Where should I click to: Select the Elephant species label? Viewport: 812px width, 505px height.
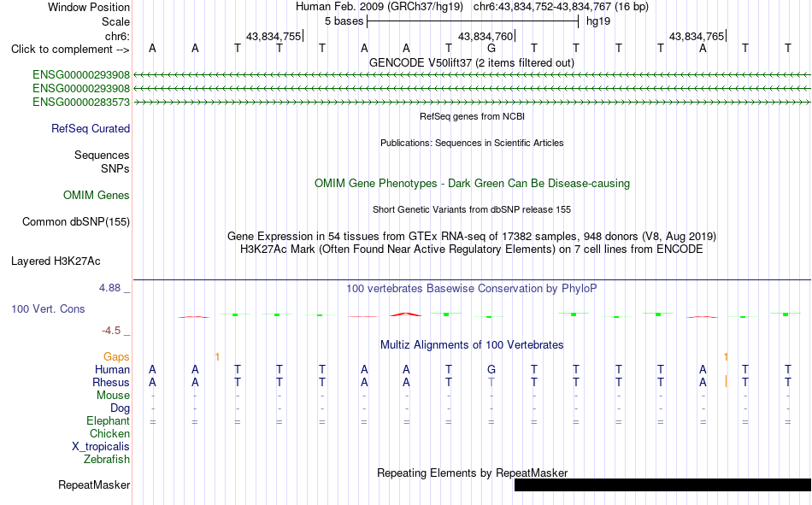coord(109,420)
